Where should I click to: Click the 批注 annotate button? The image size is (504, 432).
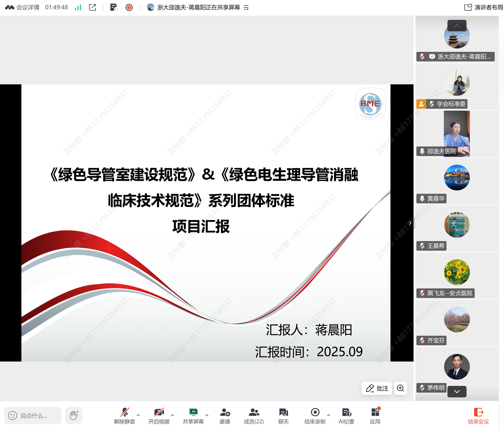coord(377,388)
